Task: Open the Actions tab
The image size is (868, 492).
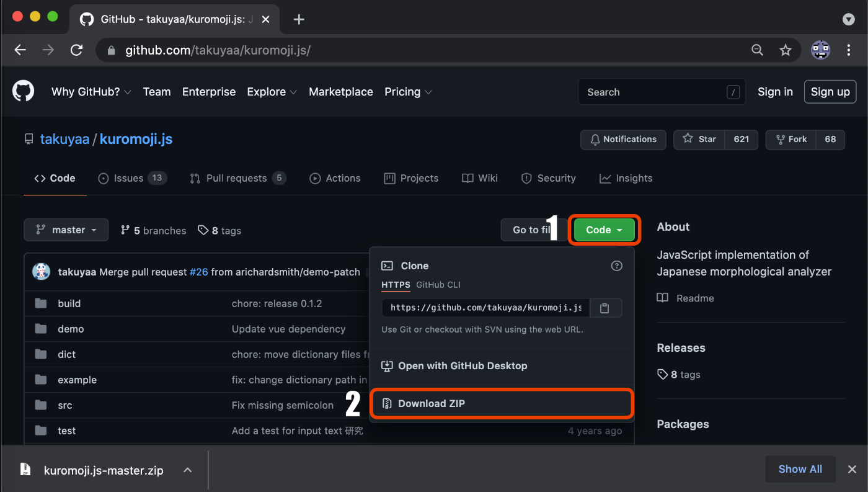Action: [335, 178]
